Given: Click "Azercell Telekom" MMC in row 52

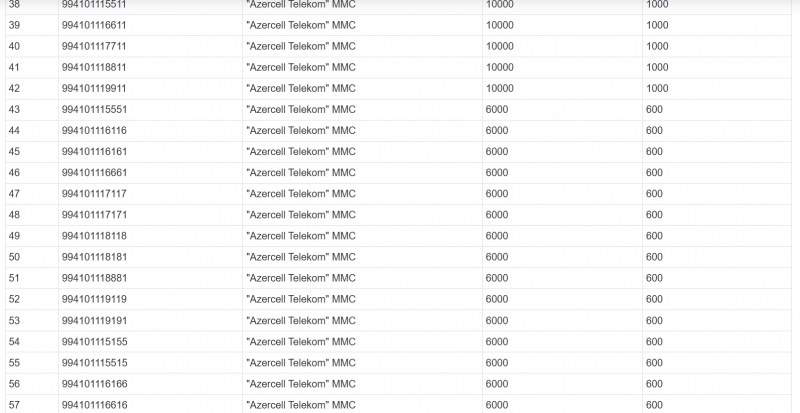Looking at the screenshot, I should (301, 299).
